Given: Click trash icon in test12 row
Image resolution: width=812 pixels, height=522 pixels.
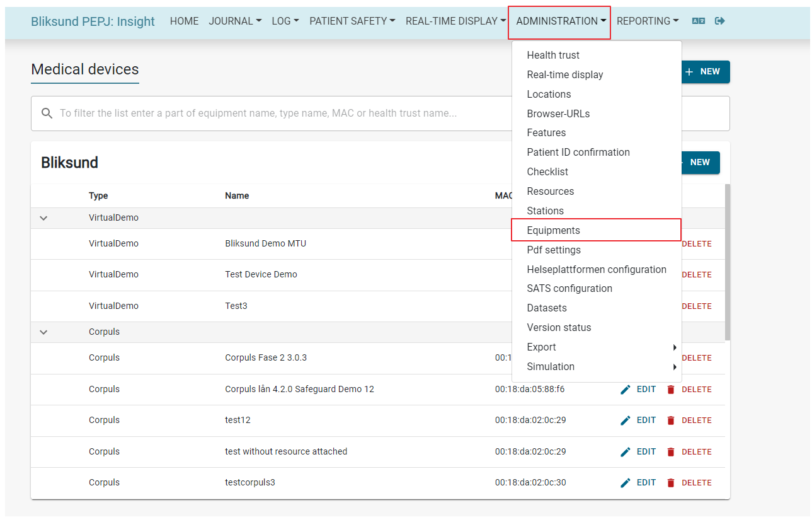Looking at the screenshot, I should 671,420.
